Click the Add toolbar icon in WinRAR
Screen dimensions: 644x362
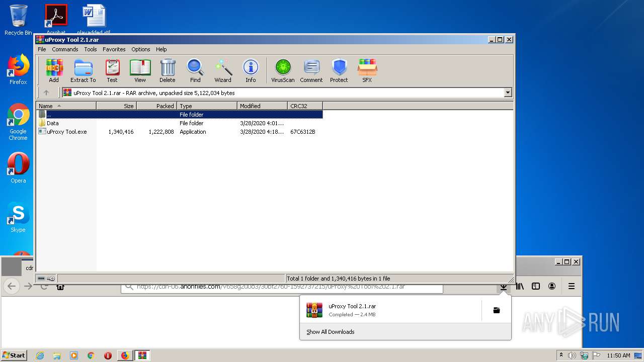(54, 70)
